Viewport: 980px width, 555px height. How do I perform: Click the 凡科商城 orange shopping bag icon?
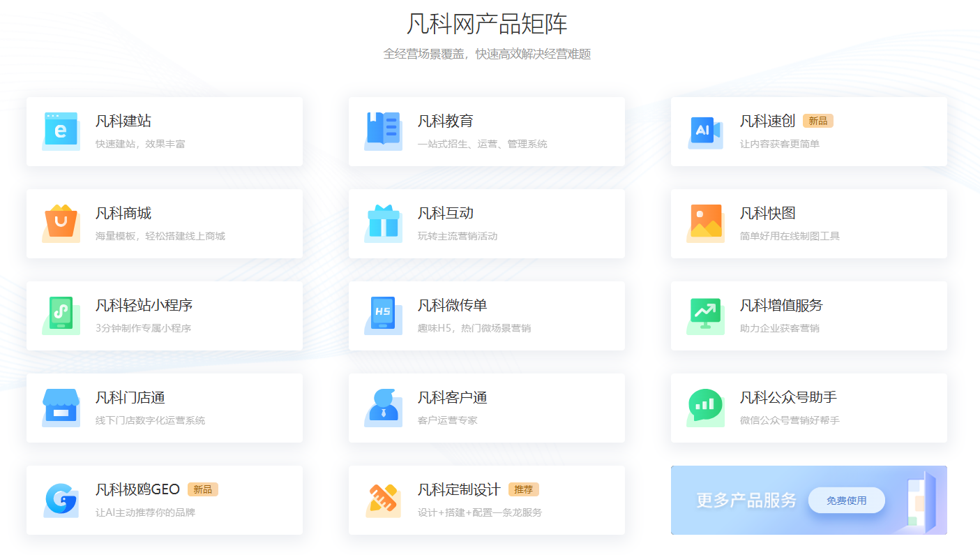(61, 223)
